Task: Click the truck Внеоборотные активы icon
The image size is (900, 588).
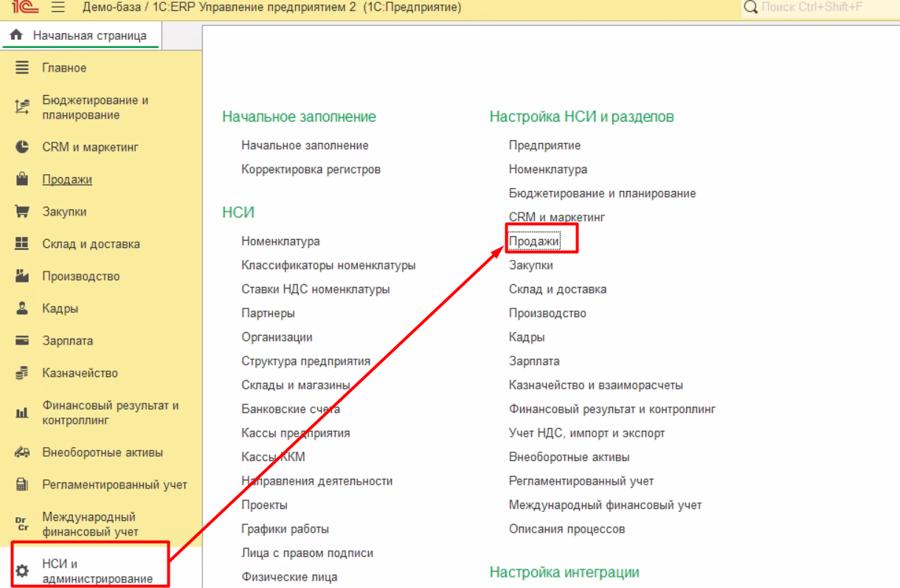Action: (x=22, y=452)
